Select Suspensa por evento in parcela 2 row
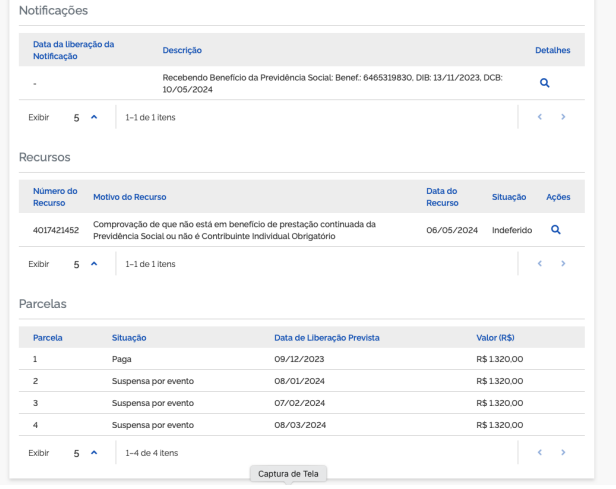The image size is (616, 489). coord(153,381)
